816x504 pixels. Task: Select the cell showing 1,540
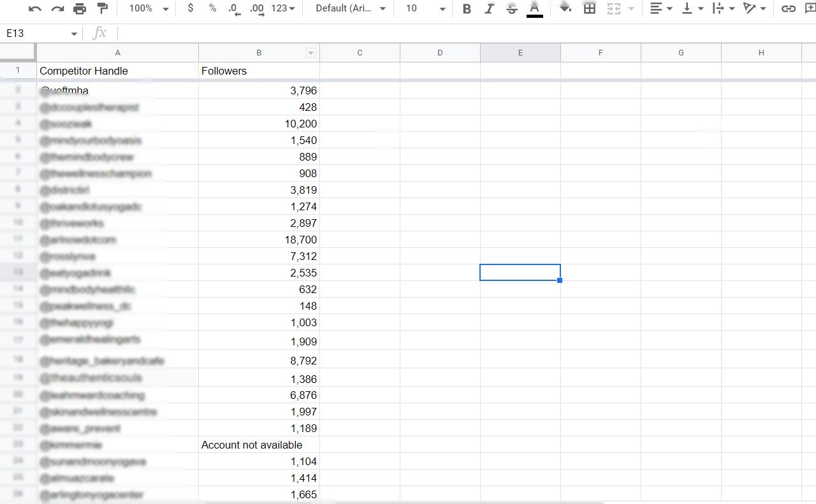tap(259, 140)
